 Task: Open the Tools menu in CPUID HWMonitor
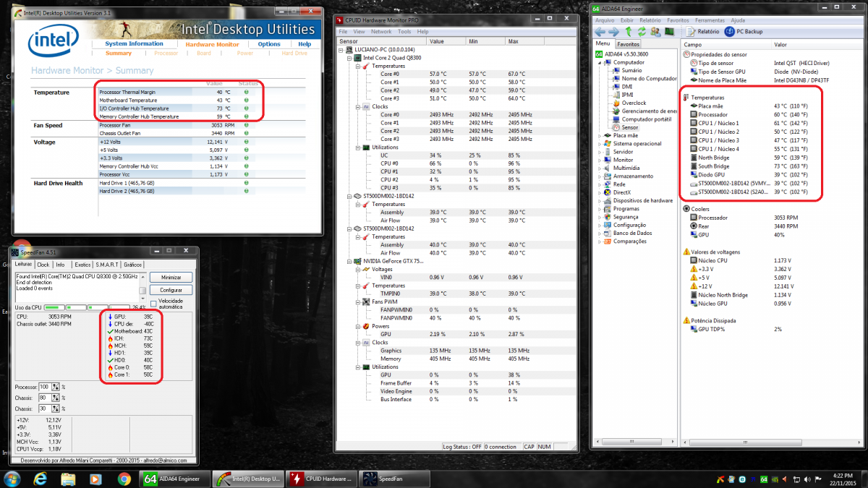404,32
